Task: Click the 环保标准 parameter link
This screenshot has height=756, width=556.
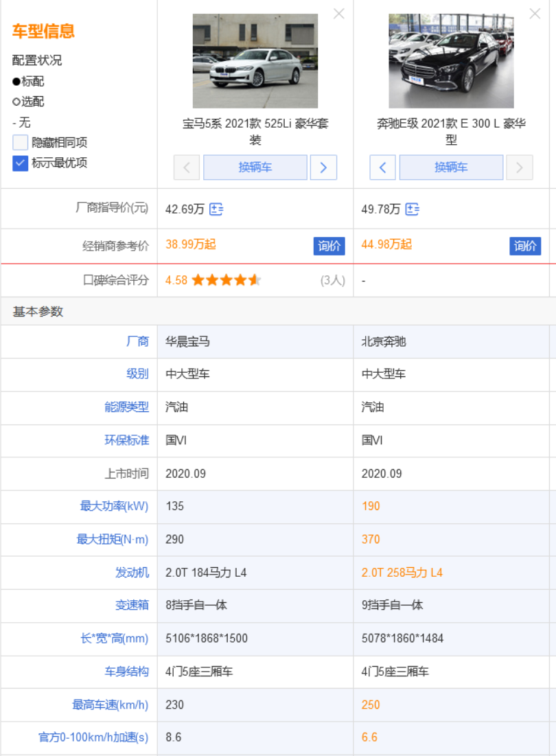Action: [127, 440]
